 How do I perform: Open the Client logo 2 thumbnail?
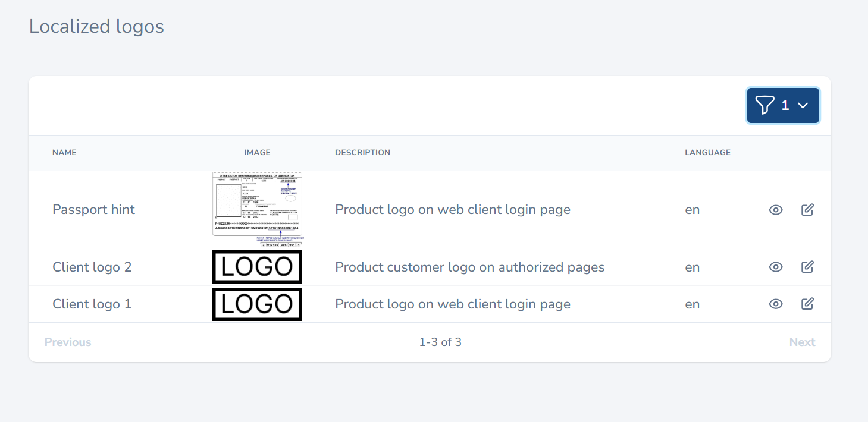257,267
